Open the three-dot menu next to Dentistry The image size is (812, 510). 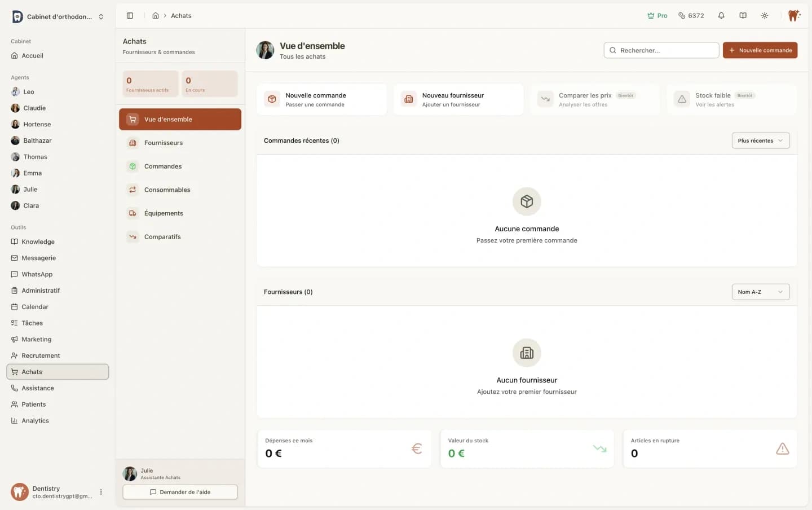[x=101, y=492]
